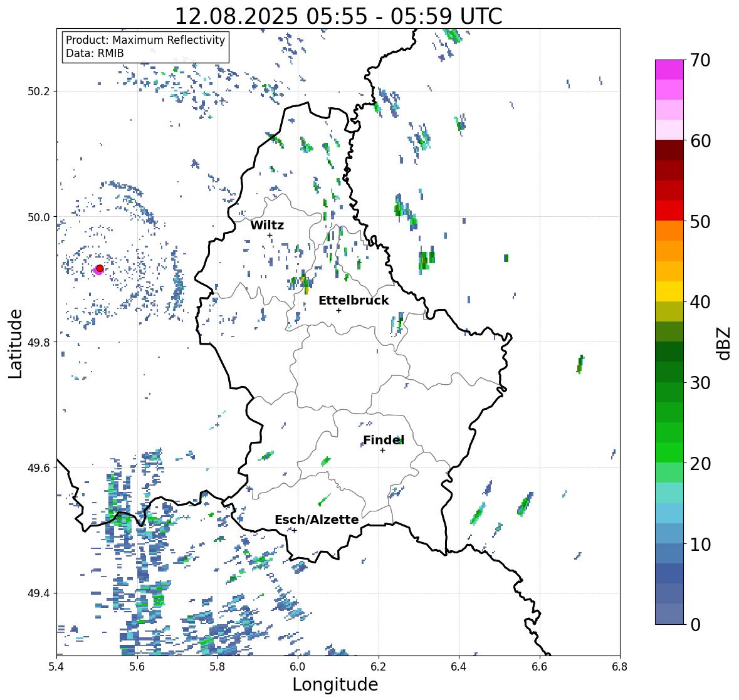Click the red dot marker on the map

click(100, 268)
